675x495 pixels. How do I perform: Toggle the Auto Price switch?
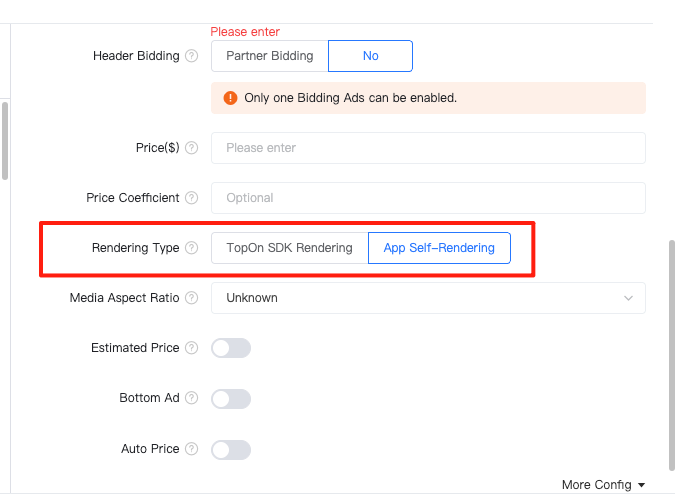tap(231, 450)
